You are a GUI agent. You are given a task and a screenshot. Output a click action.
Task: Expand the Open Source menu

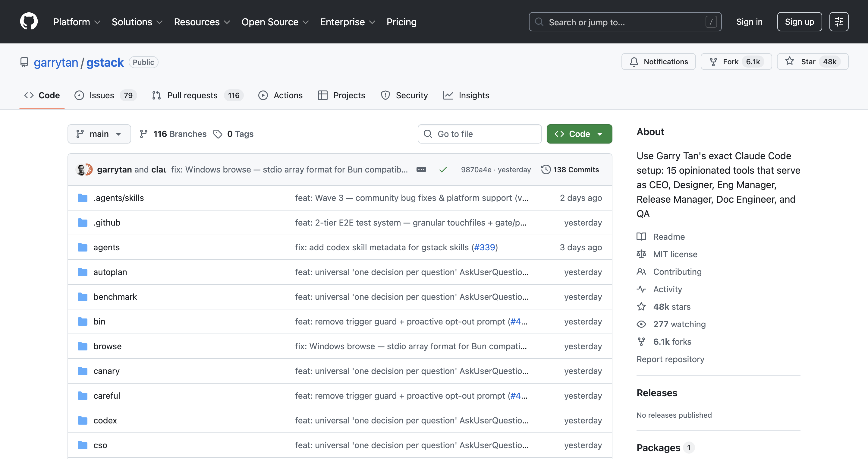pyautogui.click(x=275, y=22)
